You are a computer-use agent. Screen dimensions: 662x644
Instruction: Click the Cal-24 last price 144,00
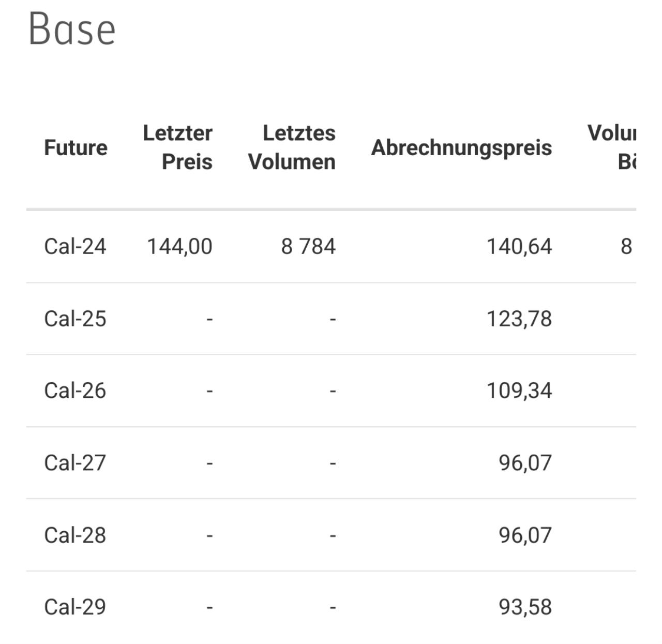(179, 246)
